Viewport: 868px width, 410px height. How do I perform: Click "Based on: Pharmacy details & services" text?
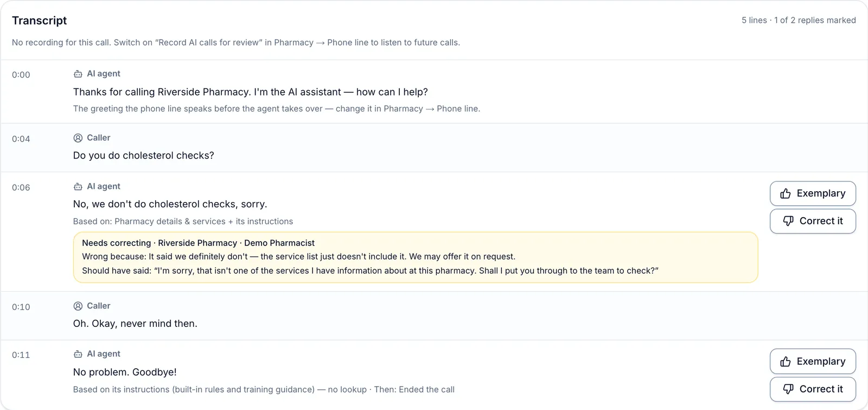click(x=183, y=222)
